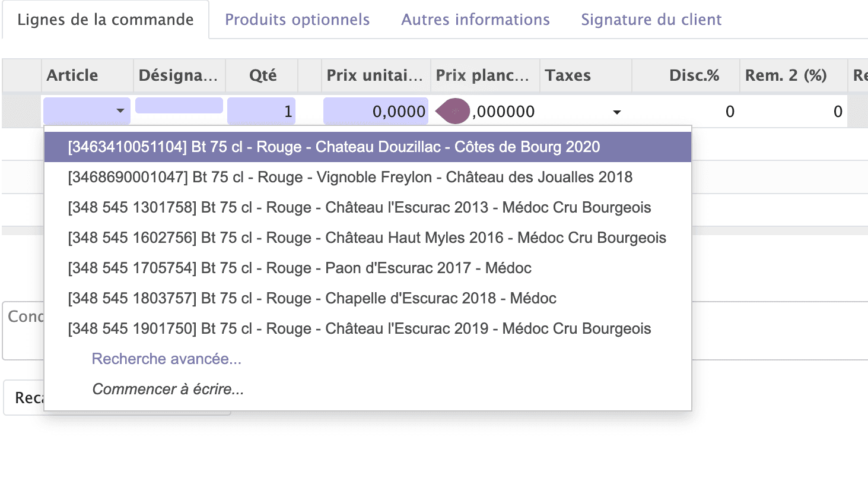The image size is (868, 481).
Task: Select Paon d'Escurac 2017 Médoc
Action: pos(300,268)
